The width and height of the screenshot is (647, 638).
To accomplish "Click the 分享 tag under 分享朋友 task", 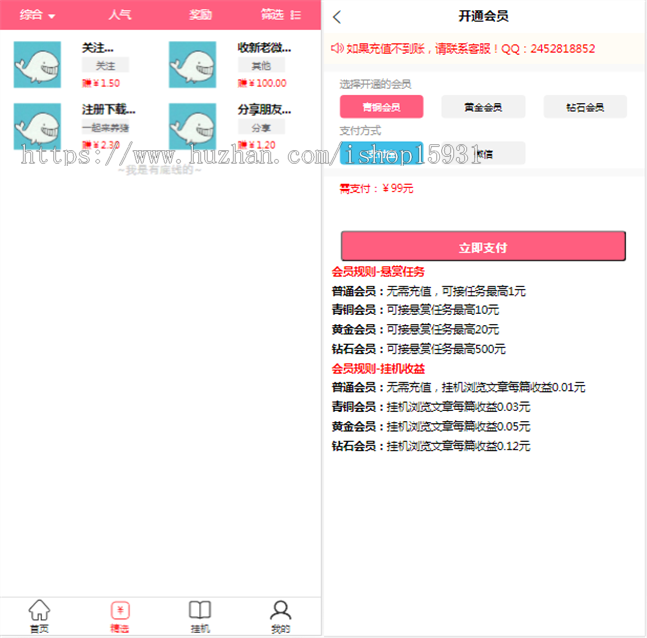I will tap(261, 127).
